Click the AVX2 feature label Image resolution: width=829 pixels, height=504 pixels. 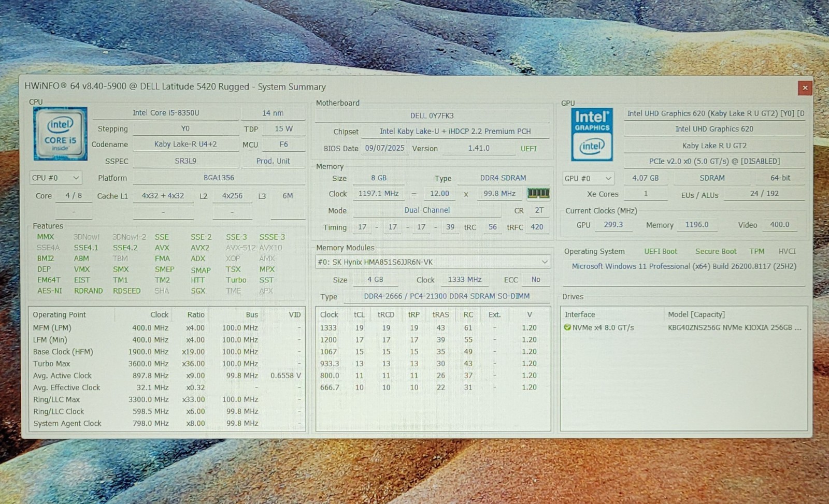point(199,248)
